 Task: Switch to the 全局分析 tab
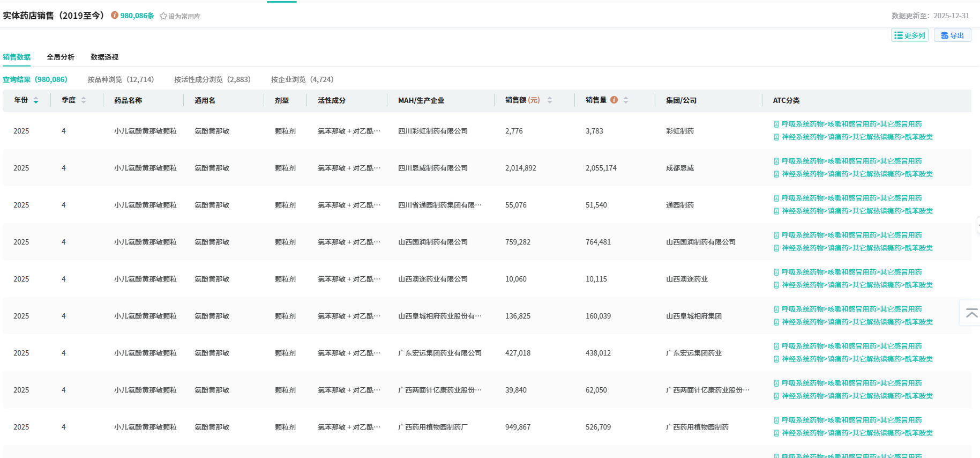[x=61, y=57]
